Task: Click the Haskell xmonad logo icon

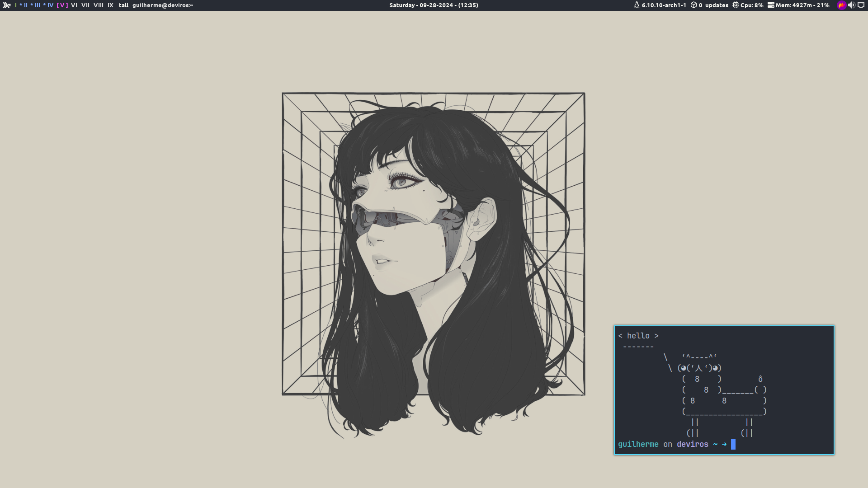Action: click(7, 5)
